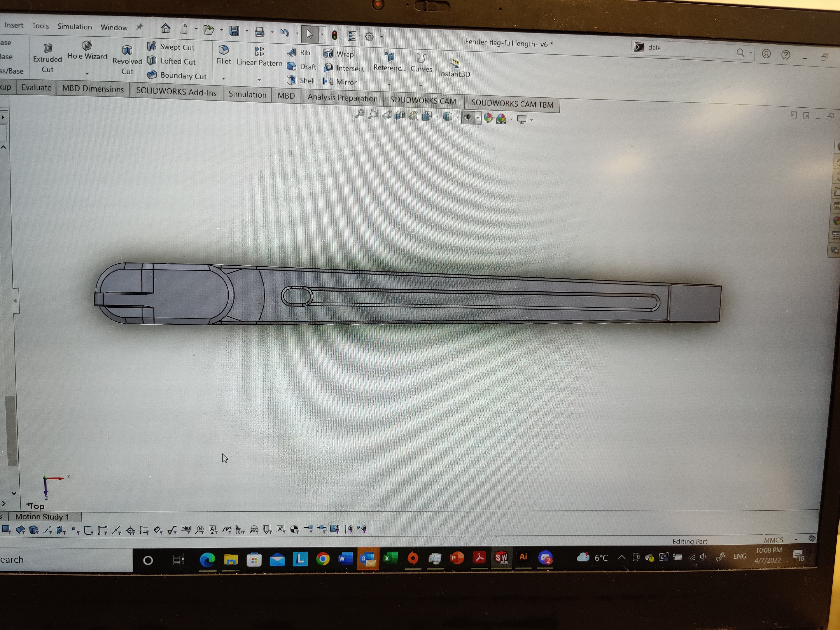Select the Motion Study 1 tab

(42, 516)
